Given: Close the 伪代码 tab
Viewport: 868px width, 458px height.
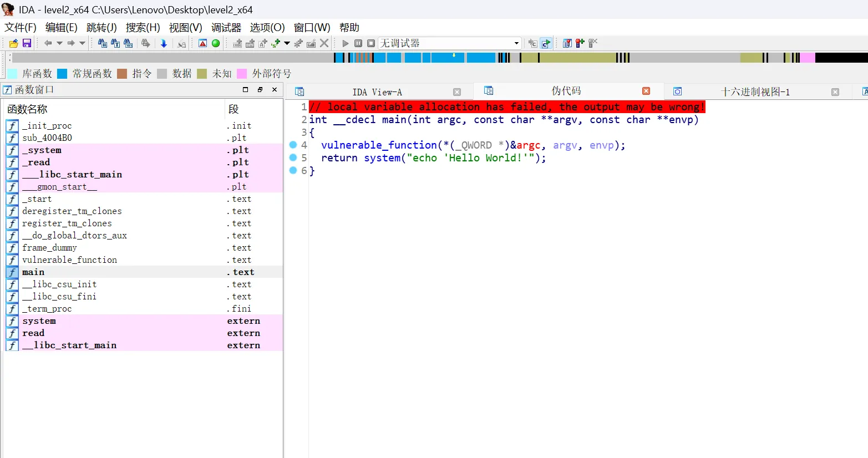Looking at the screenshot, I should (x=646, y=91).
